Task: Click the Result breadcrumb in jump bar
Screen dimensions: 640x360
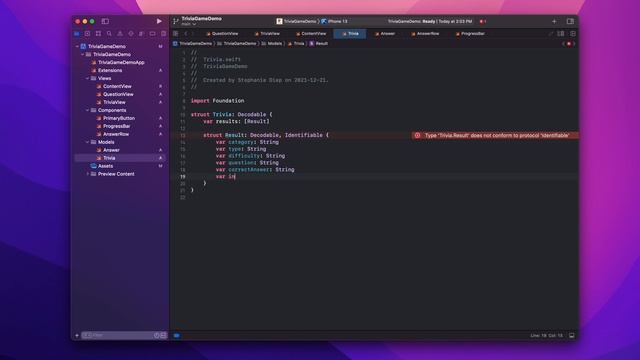Action: (x=318, y=44)
